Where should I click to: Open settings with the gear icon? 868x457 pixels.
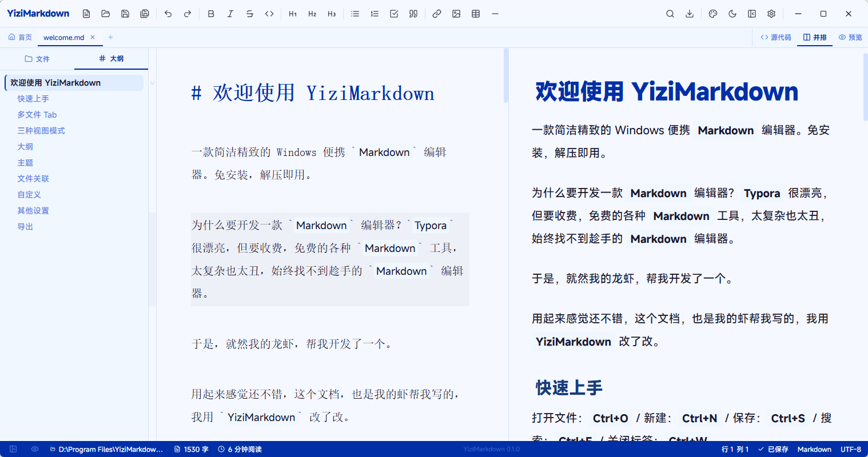click(x=771, y=14)
